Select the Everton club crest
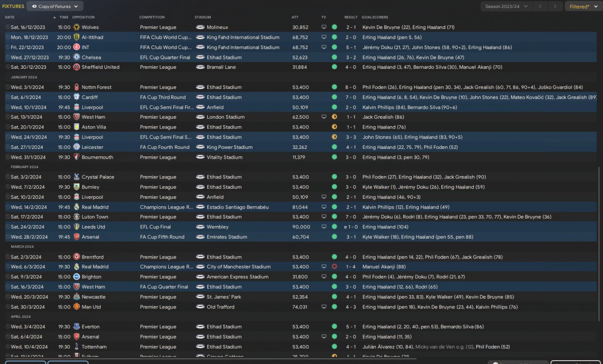The height and width of the screenshot is (364, 603). [76, 327]
